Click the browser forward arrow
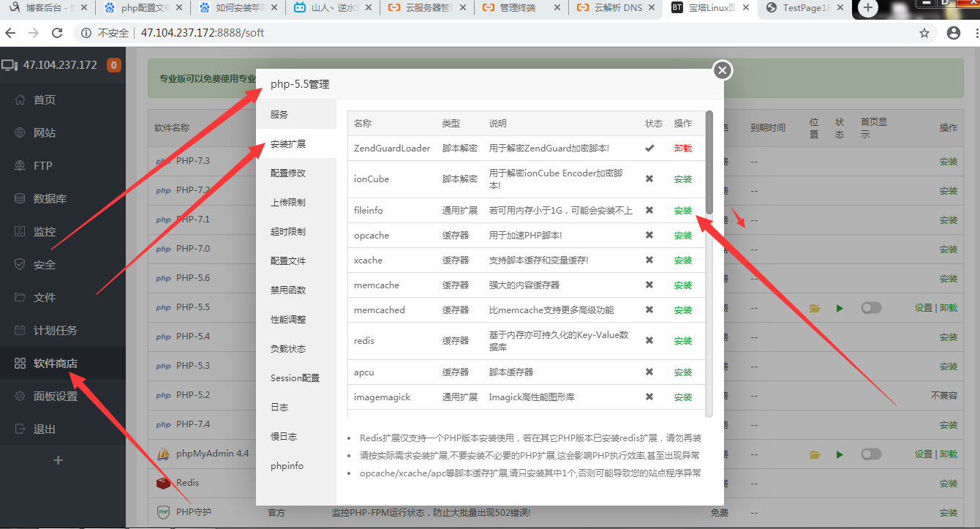The height and width of the screenshot is (529, 980). pos(34,33)
